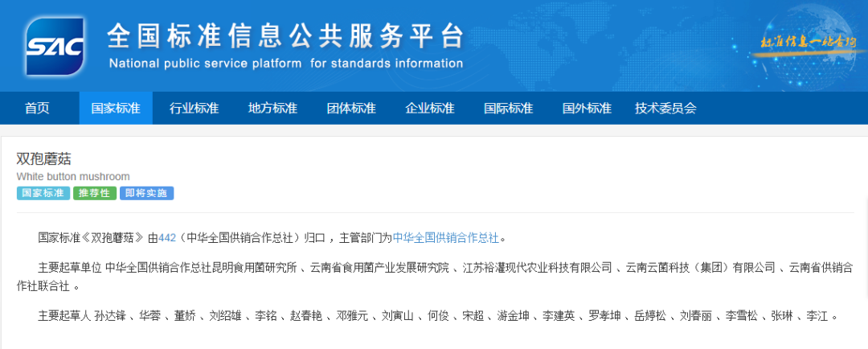868x349 pixels.
Task: Switch to the 国外标准 tab
Action: (587, 108)
